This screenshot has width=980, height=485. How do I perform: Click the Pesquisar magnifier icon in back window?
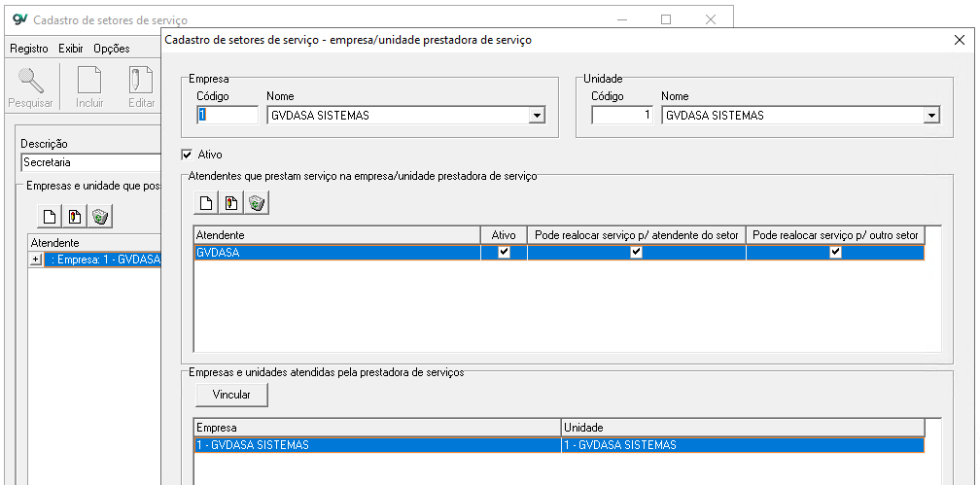pyautogui.click(x=30, y=81)
